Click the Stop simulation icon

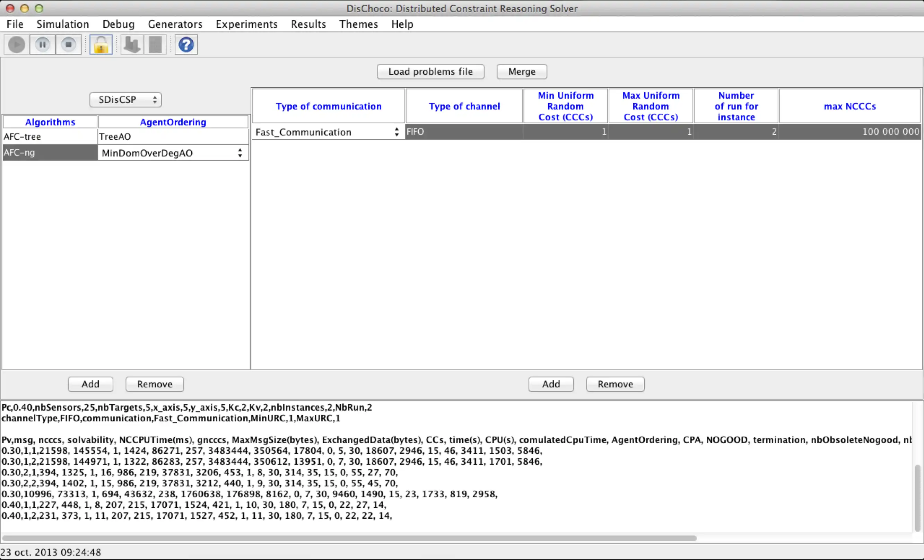click(x=69, y=44)
